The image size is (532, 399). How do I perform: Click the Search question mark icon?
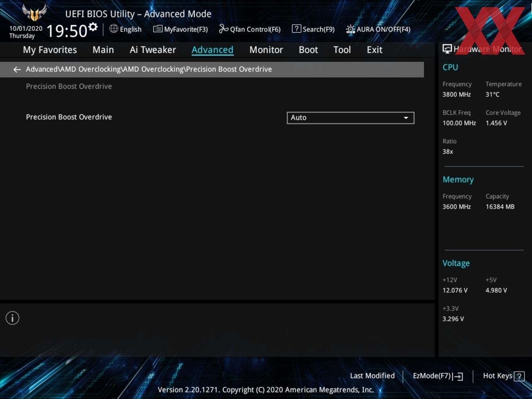(297, 29)
